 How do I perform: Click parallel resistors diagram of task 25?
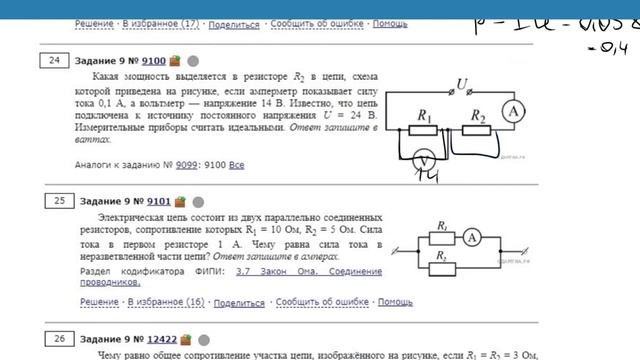pos(460,249)
